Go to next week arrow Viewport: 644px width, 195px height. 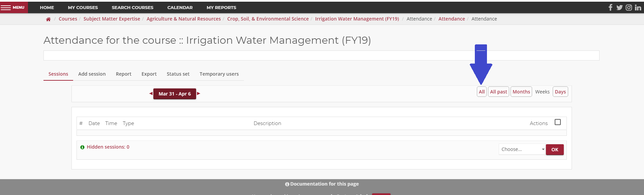(x=198, y=93)
